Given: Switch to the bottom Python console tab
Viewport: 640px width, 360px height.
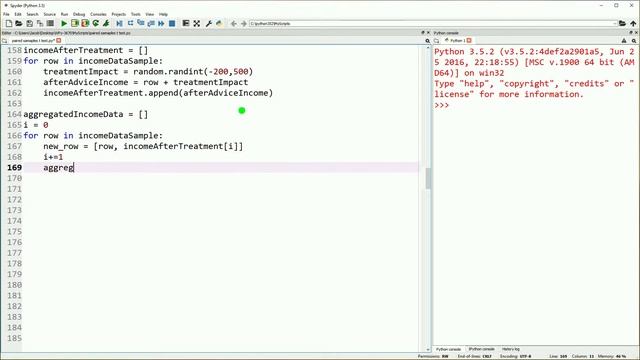Looking at the screenshot, I should [448, 349].
